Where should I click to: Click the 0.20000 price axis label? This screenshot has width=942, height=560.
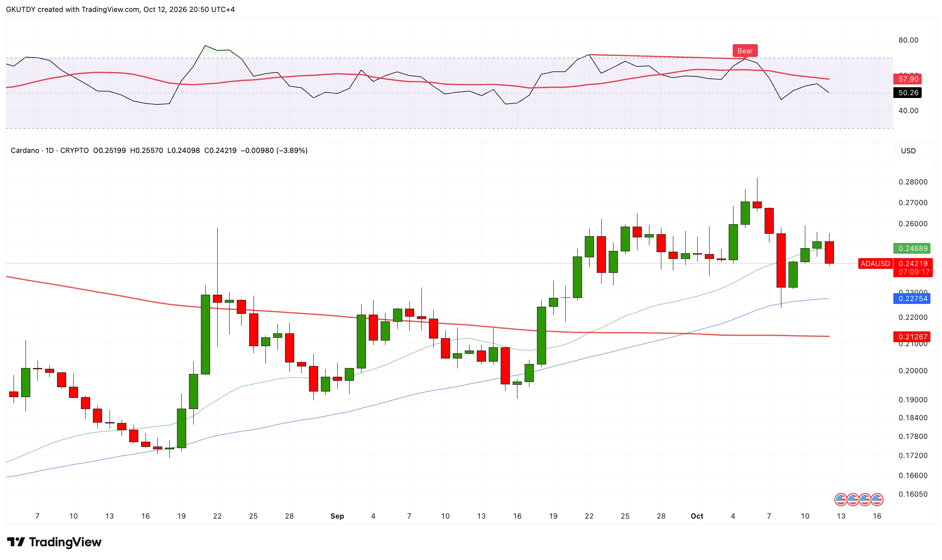coord(913,371)
